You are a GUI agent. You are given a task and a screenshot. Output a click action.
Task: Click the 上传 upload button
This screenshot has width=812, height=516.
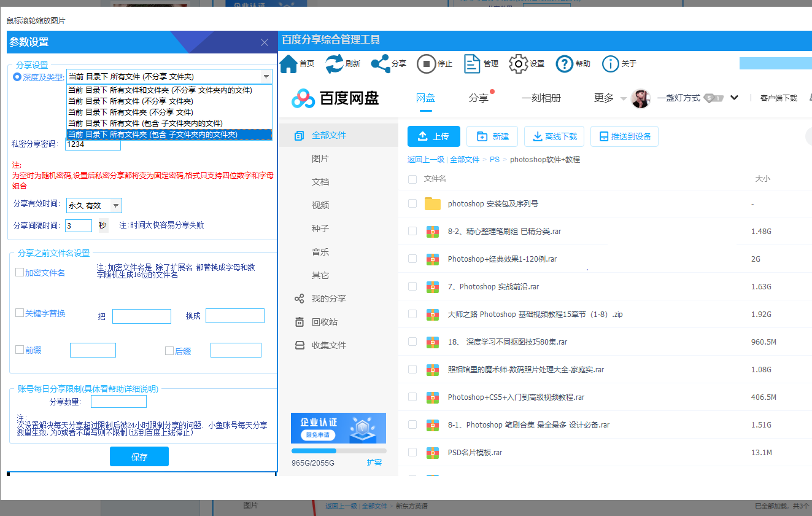click(x=433, y=136)
